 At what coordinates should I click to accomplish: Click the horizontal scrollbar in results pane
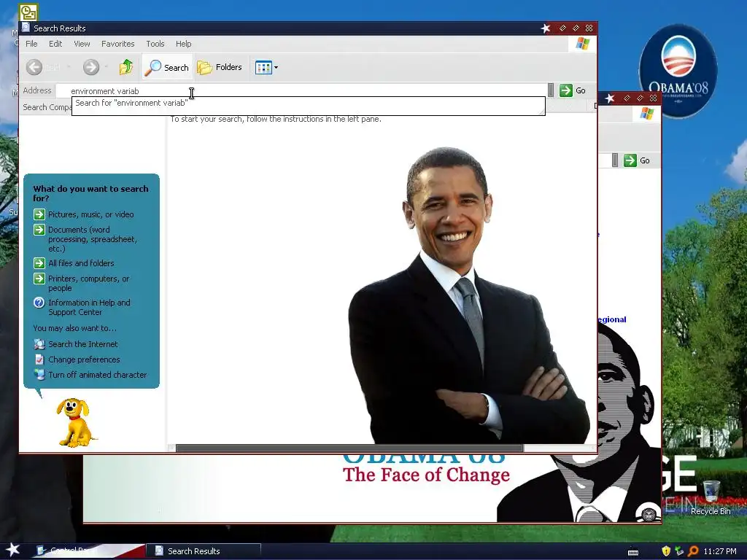[x=349, y=448]
